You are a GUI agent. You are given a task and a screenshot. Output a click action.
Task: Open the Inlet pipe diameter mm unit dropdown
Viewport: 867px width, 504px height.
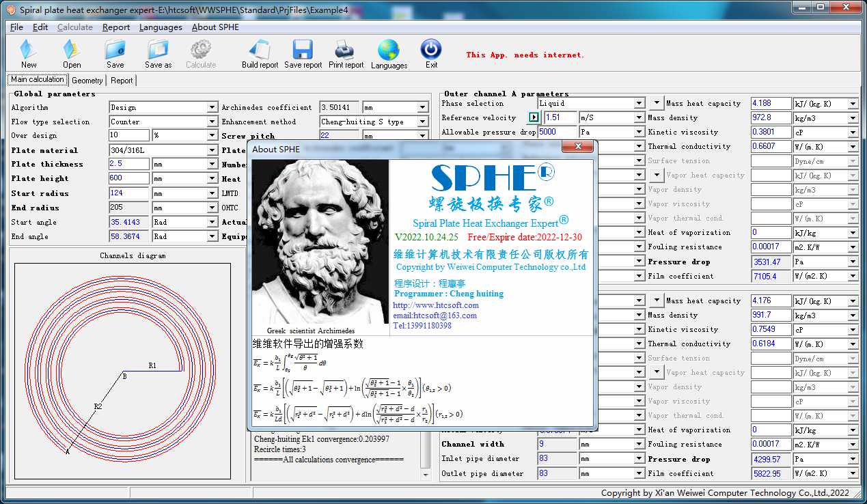[639, 458]
